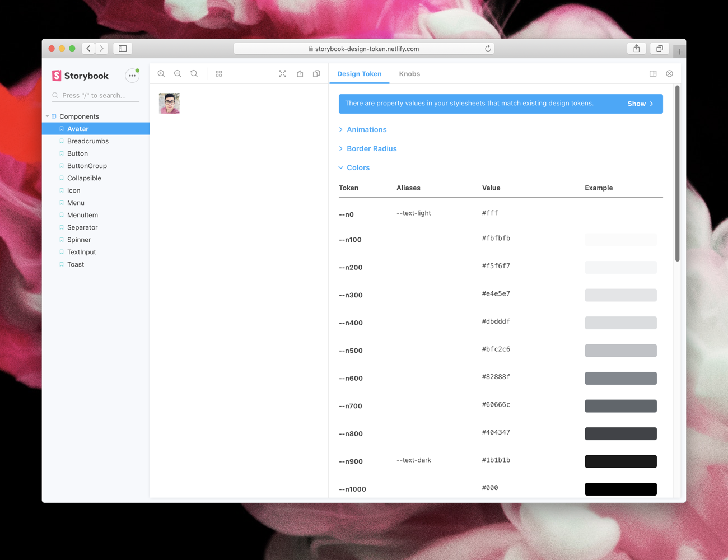Image resolution: width=728 pixels, height=560 pixels.
Task: Click the Value column header
Action: (491, 188)
